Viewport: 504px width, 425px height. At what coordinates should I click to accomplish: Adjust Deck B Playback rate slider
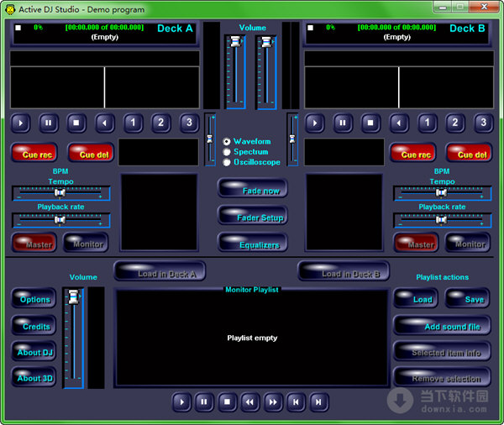(443, 220)
